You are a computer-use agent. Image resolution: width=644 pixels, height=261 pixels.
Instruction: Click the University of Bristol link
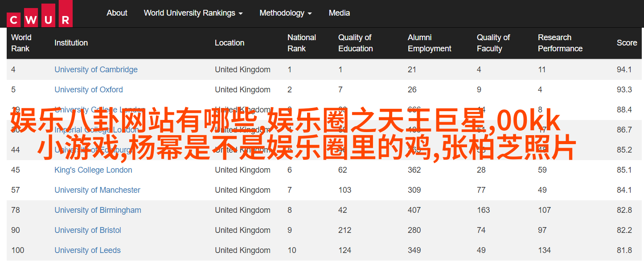(x=88, y=230)
